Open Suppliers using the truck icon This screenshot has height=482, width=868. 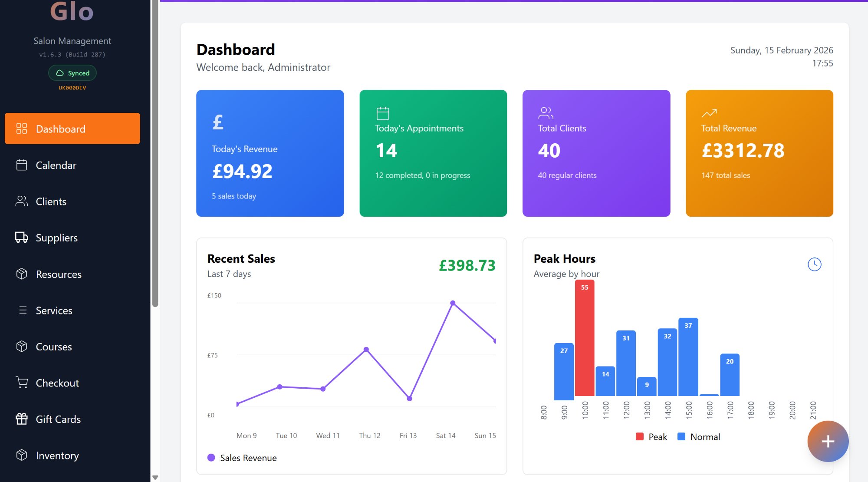[x=21, y=238]
